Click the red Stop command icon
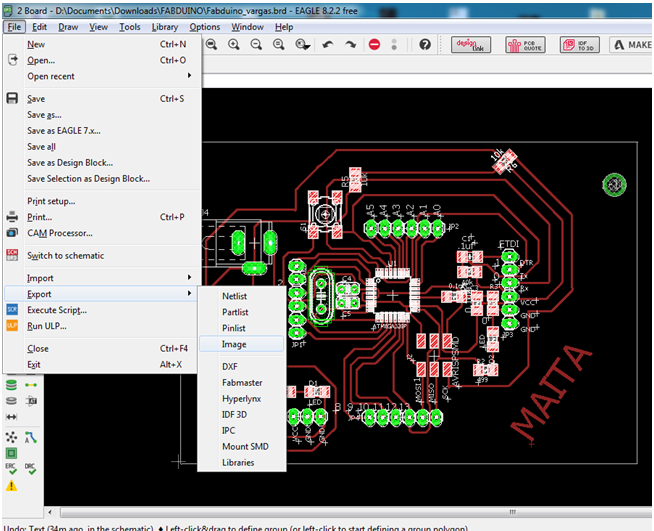 (375, 44)
